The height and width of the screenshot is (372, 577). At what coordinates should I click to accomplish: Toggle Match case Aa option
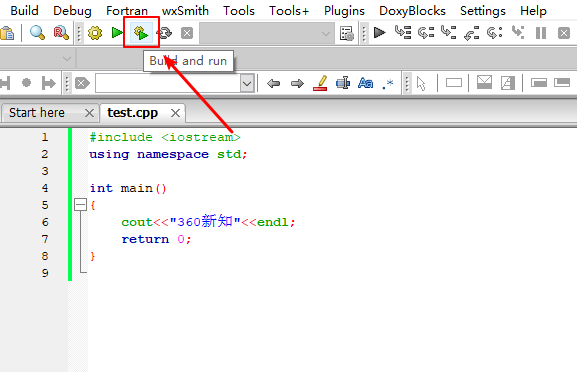[365, 83]
